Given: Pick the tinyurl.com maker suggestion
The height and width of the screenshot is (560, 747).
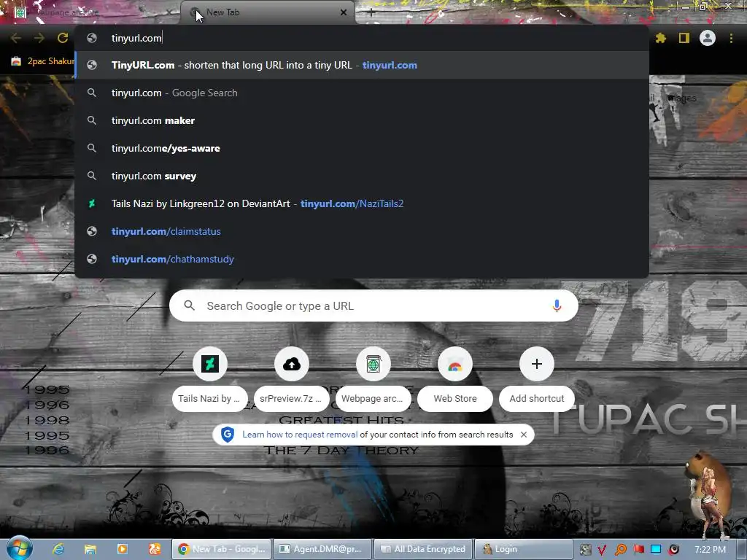Looking at the screenshot, I should tap(362, 120).
